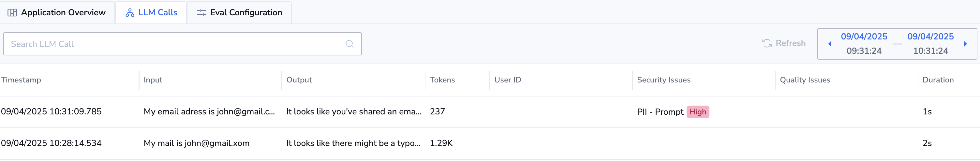The width and height of the screenshot is (980, 161).
Task: Click the search magnifier icon
Action: pyautogui.click(x=349, y=44)
